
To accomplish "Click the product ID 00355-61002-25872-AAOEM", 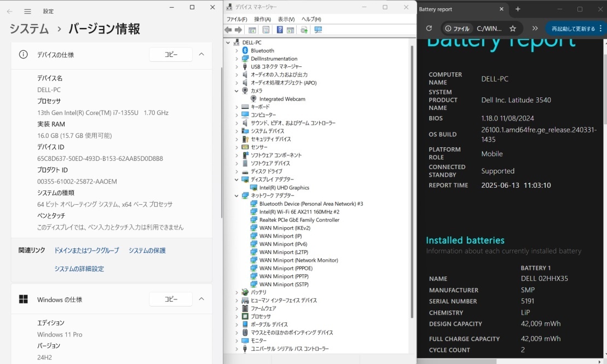I will point(77,181).
